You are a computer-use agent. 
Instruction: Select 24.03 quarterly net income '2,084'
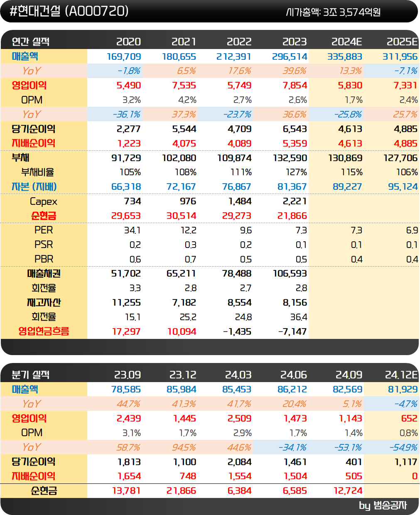(240, 462)
